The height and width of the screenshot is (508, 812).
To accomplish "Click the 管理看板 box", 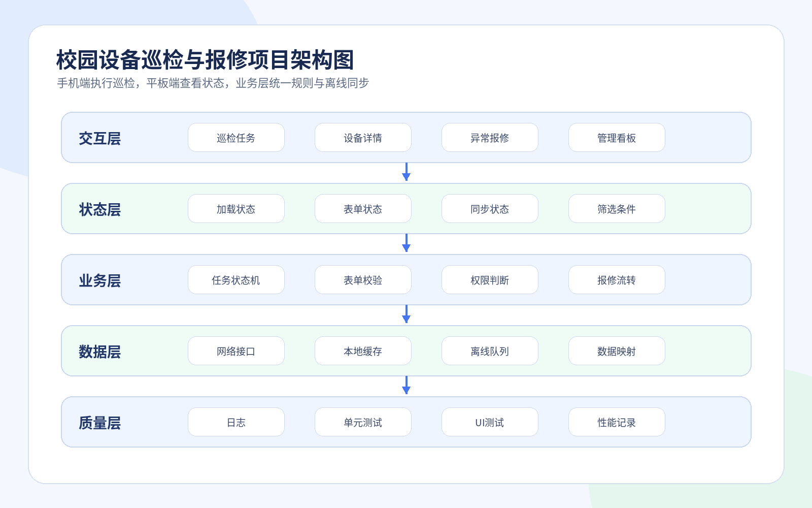I will (x=617, y=138).
